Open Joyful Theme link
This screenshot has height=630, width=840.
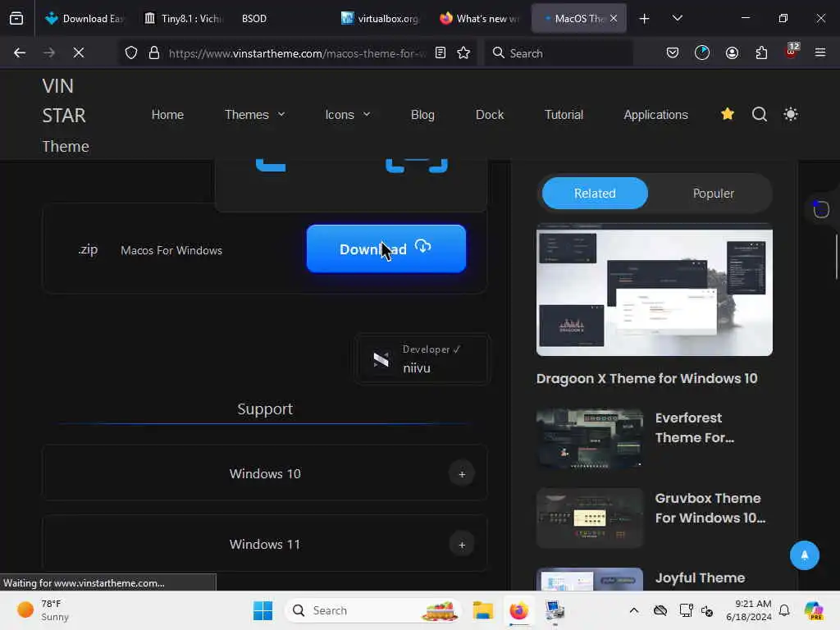700,578
